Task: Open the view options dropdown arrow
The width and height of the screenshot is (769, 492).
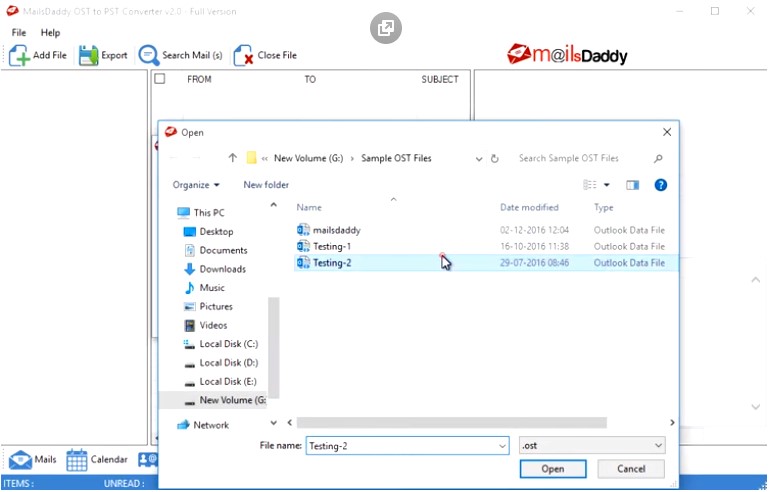Action: (x=607, y=185)
